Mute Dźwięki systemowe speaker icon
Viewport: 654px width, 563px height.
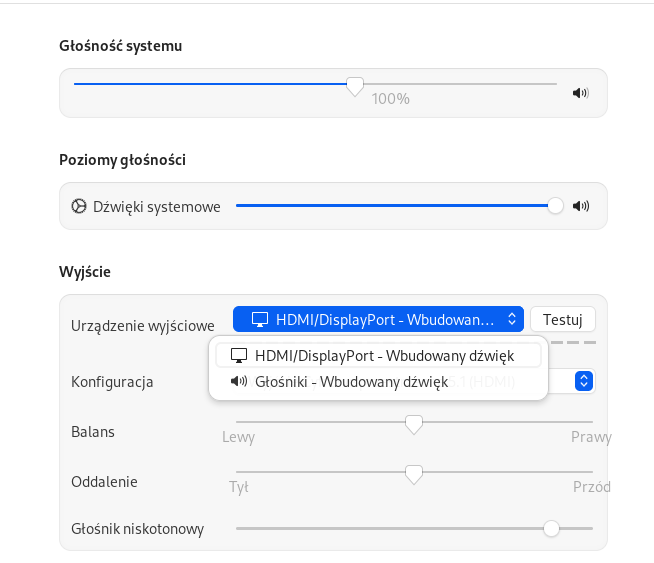click(581, 206)
